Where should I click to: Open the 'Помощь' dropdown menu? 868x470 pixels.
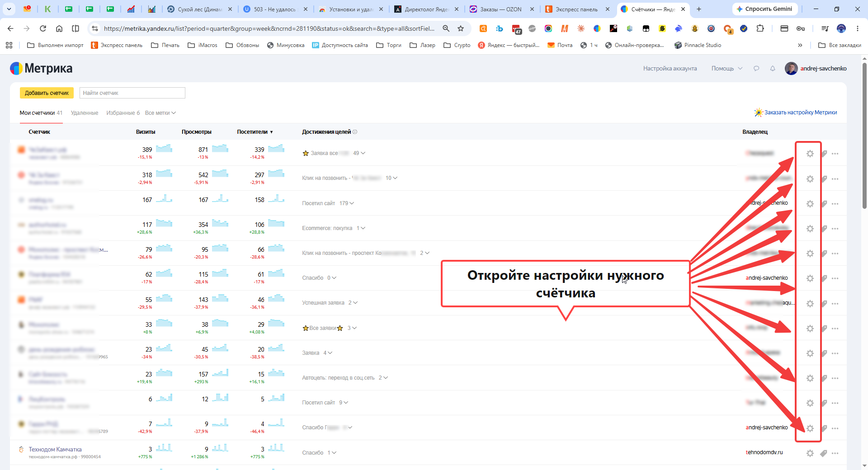pyautogui.click(x=727, y=69)
